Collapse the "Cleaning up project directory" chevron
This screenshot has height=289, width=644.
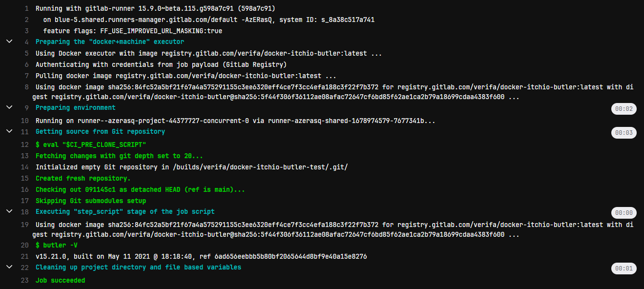tap(9, 267)
